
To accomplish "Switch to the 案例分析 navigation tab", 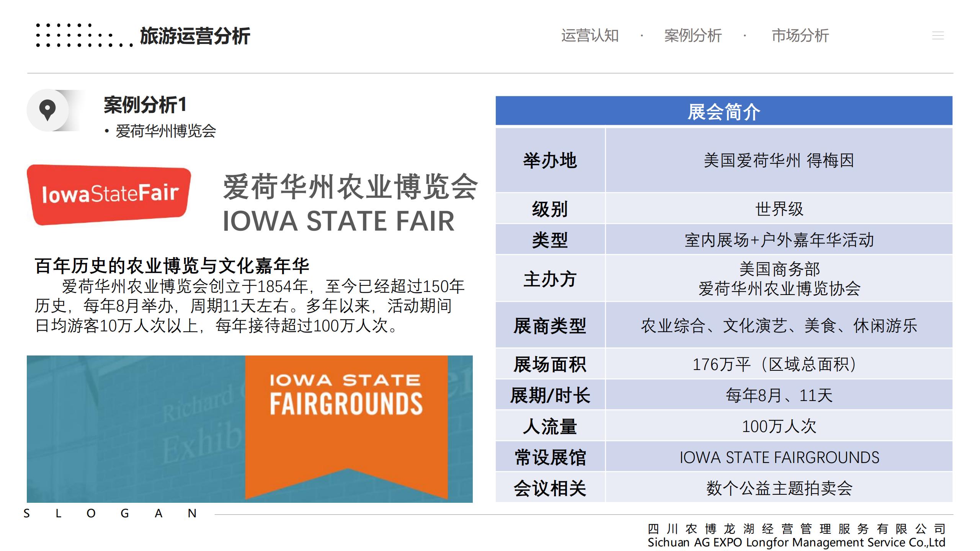I will tap(693, 36).
